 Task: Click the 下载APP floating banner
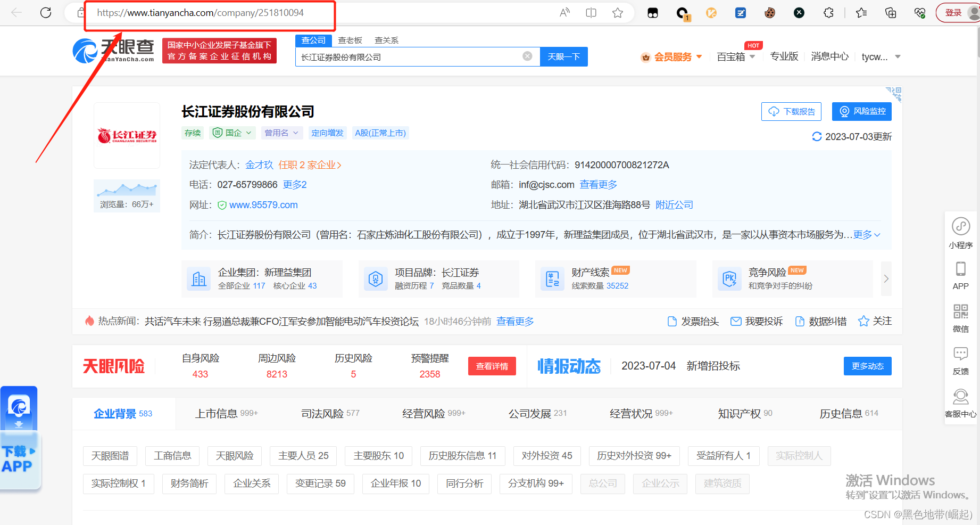point(20,438)
